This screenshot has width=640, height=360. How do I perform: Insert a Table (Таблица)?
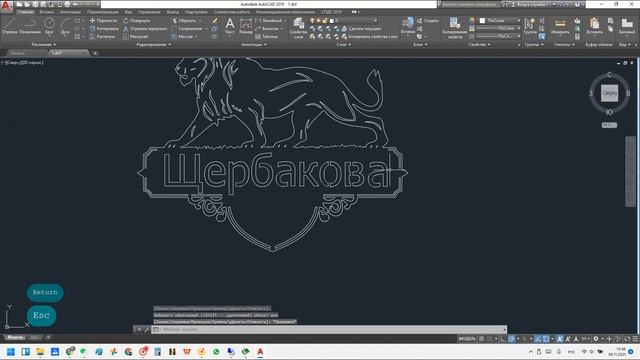pos(267,37)
